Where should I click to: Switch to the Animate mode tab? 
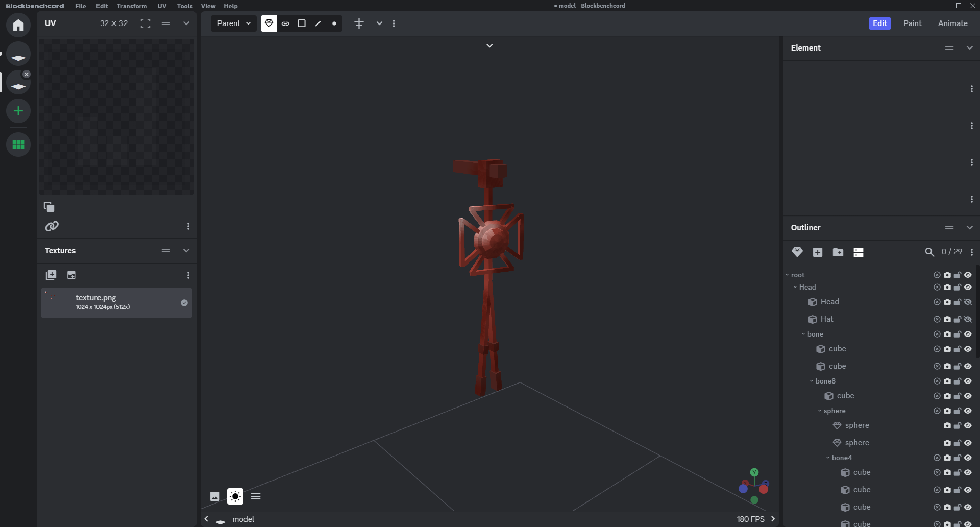[952, 23]
